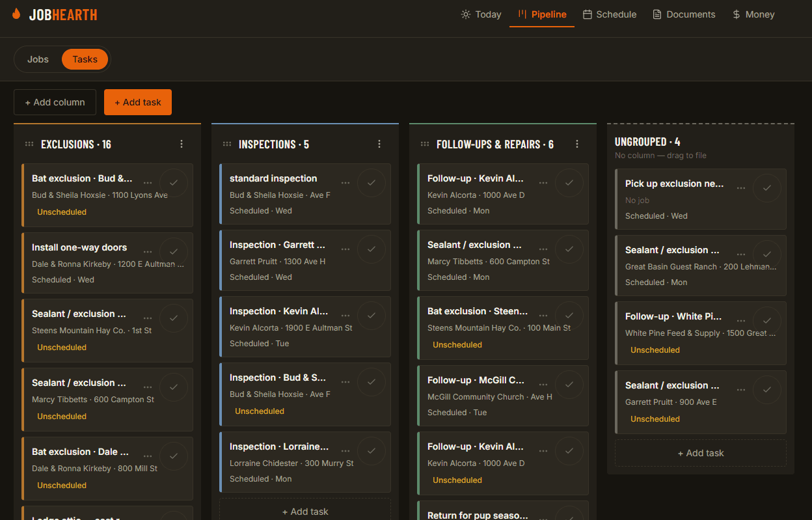This screenshot has height=520, width=812.
Task: Complete the Inspection Garrett task
Action: tap(372, 249)
